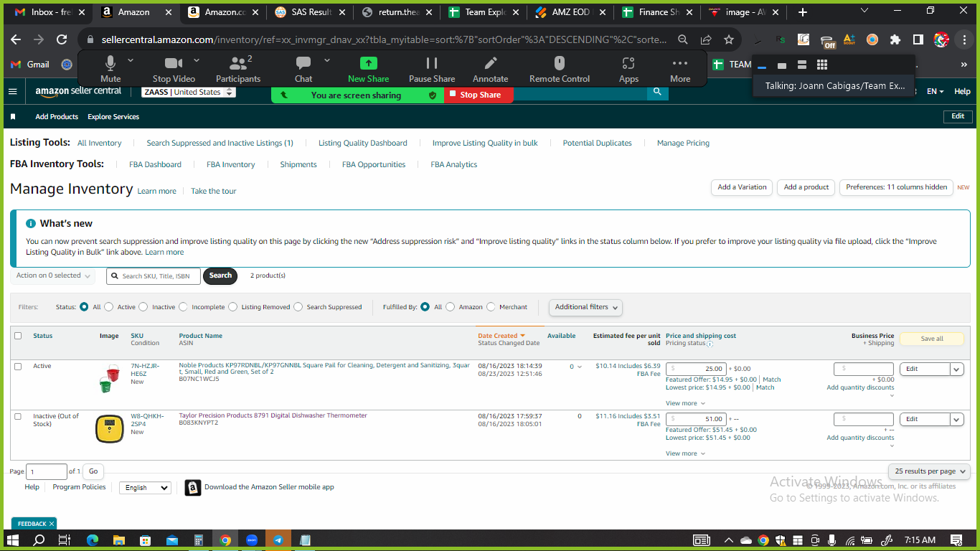Stop Video in Zoom toolbar

(x=174, y=69)
